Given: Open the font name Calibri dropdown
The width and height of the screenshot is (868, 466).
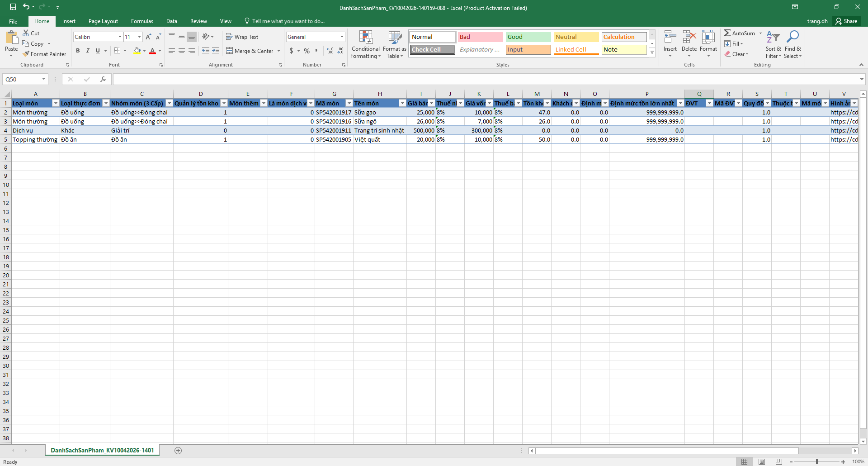Looking at the screenshot, I should 120,37.
